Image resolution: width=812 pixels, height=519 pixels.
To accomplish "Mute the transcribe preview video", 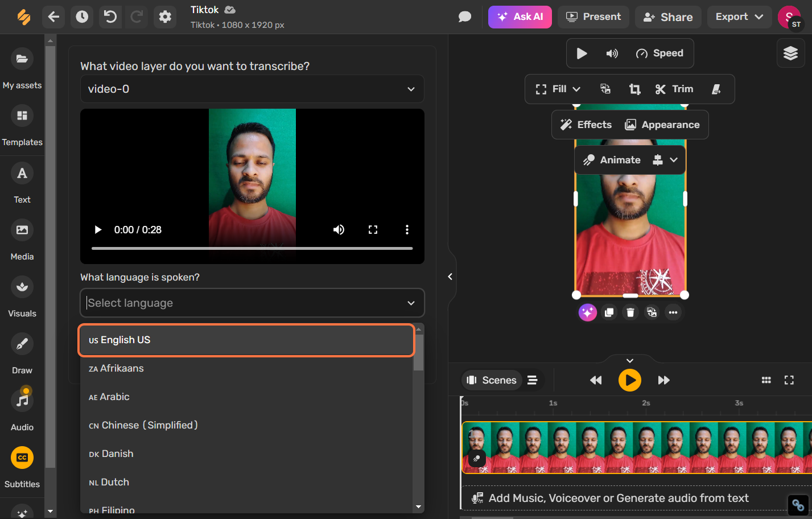I will [x=339, y=230].
